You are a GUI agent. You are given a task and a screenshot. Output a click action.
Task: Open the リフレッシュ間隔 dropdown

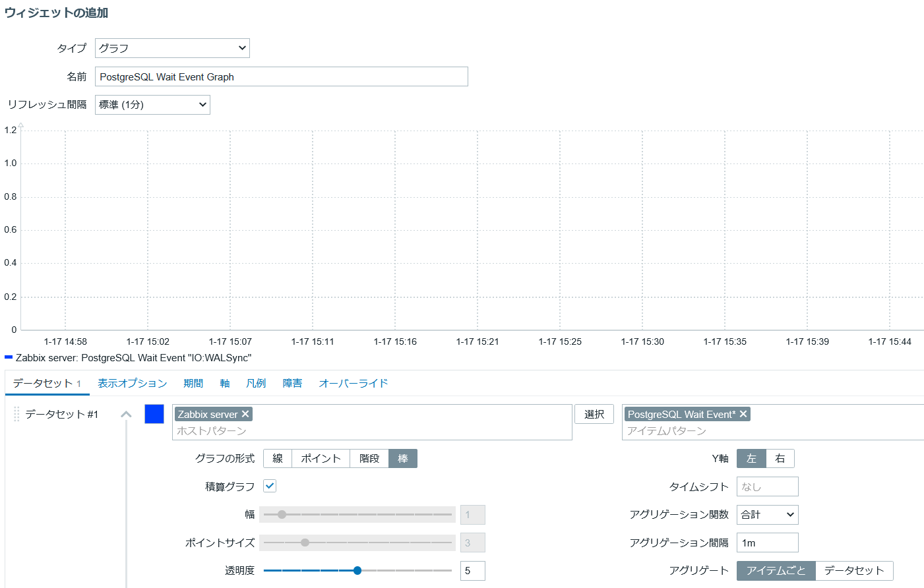tap(152, 105)
